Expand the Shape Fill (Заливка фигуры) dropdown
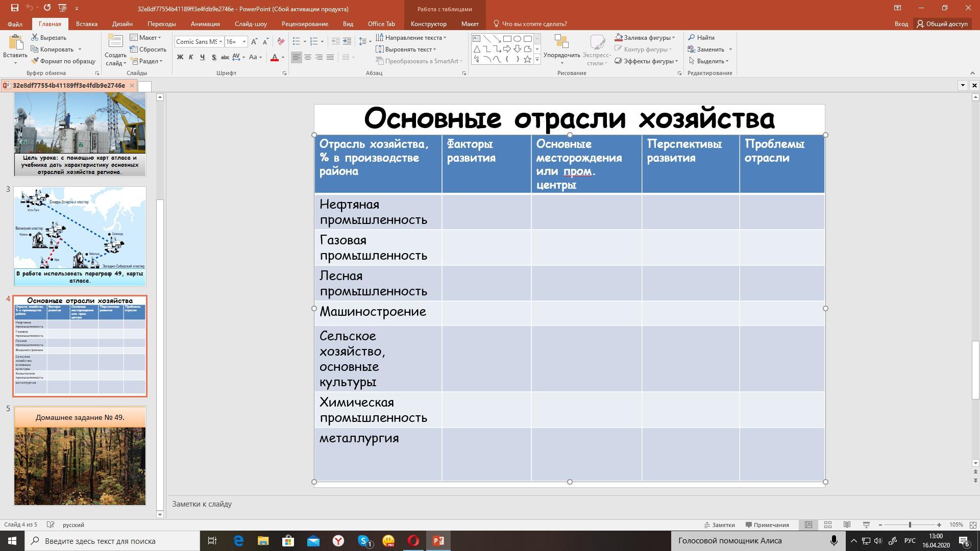Image resolution: width=980 pixels, height=551 pixels. pyautogui.click(x=673, y=38)
